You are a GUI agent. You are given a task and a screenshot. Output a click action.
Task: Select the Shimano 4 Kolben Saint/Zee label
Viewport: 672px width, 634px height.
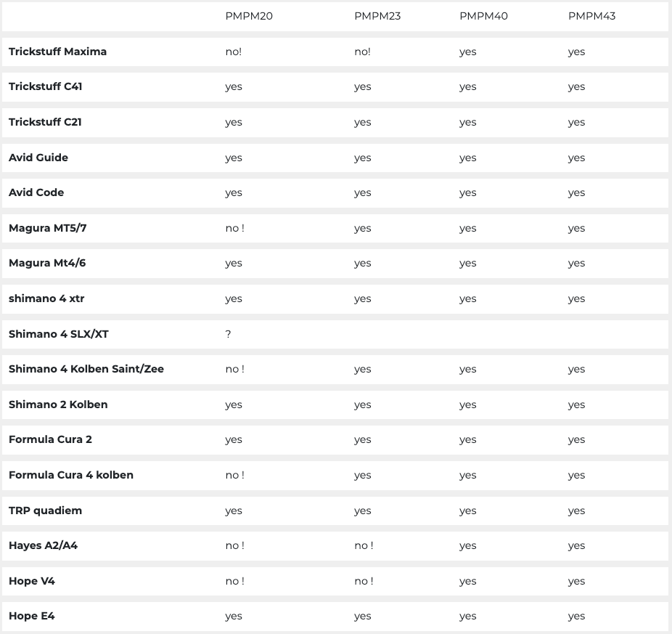click(x=86, y=369)
